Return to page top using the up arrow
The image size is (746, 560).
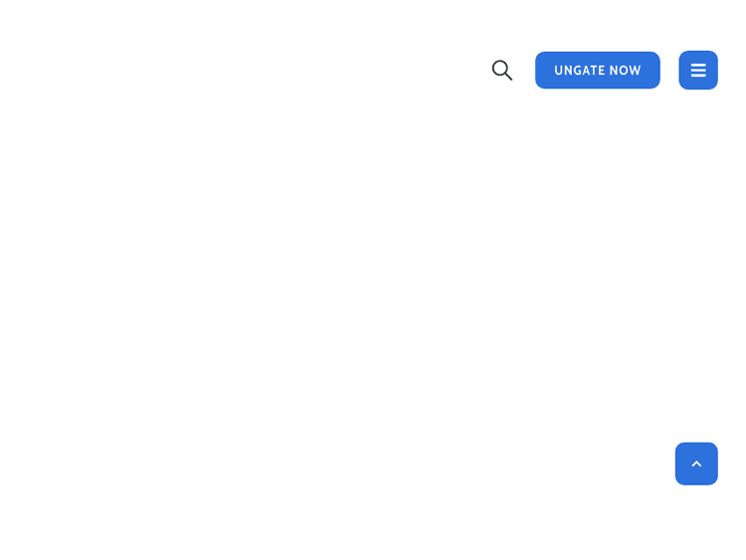[x=696, y=464]
